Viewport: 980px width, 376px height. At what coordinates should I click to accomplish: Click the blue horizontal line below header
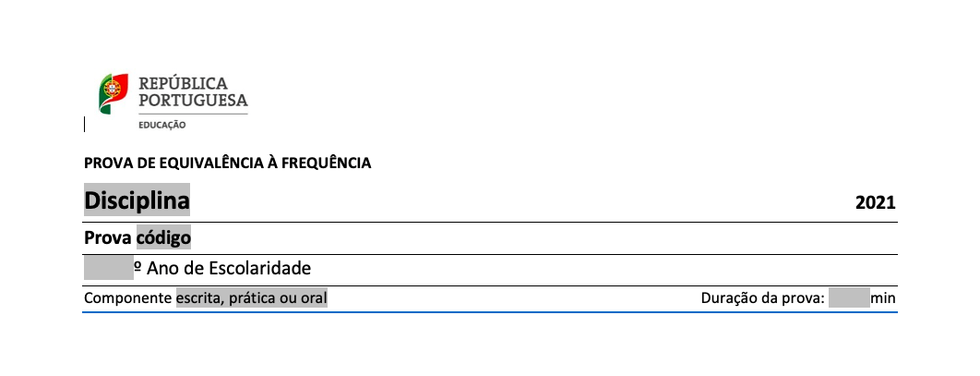tap(490, 311)
